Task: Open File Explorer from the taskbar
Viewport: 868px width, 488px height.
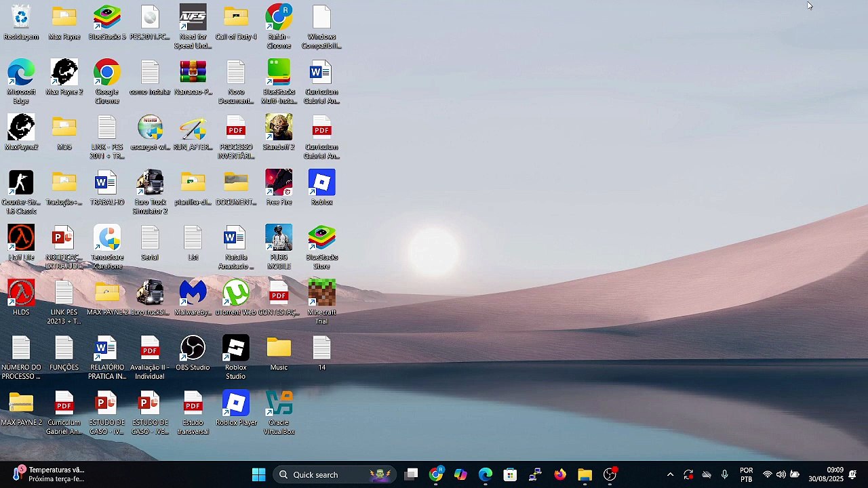Action: click(x=585, y=474)
